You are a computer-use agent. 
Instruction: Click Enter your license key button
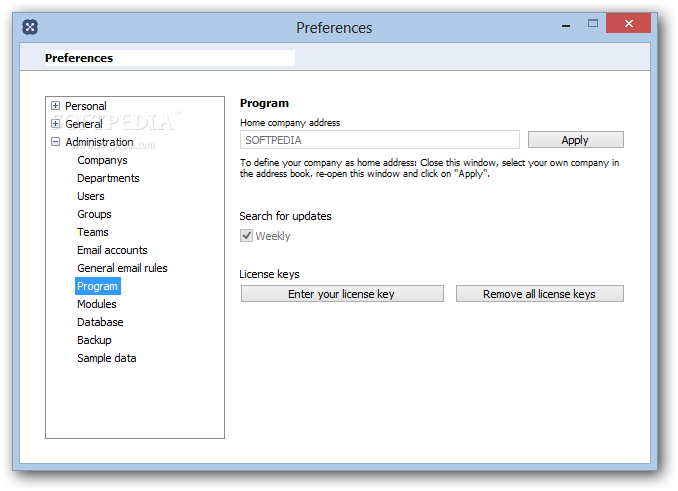coord(342,293)
